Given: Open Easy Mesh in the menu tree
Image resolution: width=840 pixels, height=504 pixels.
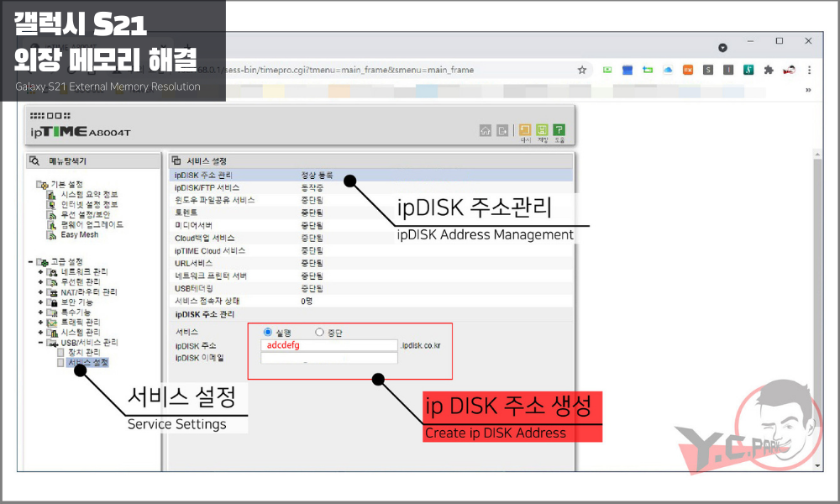Looking at the screenshot, I should pos(79,234).
